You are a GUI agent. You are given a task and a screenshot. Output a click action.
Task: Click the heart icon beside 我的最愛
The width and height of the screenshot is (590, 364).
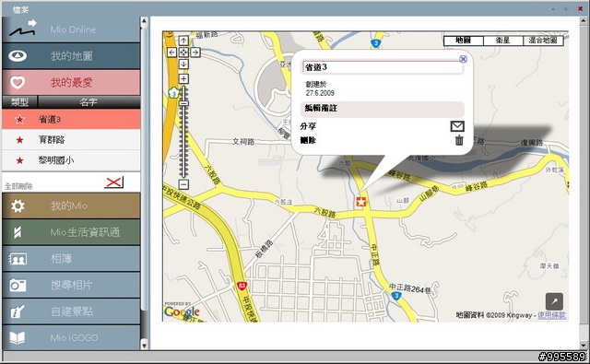click(x=18, y=82)
